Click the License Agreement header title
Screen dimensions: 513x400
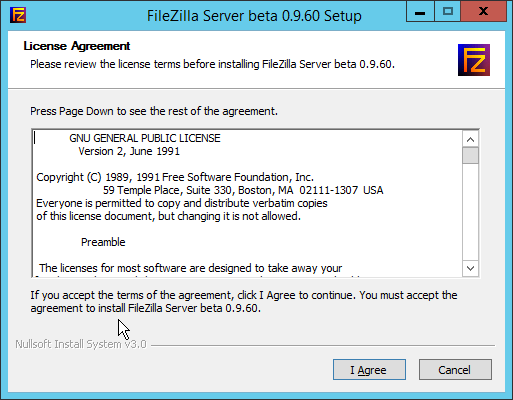77,46
